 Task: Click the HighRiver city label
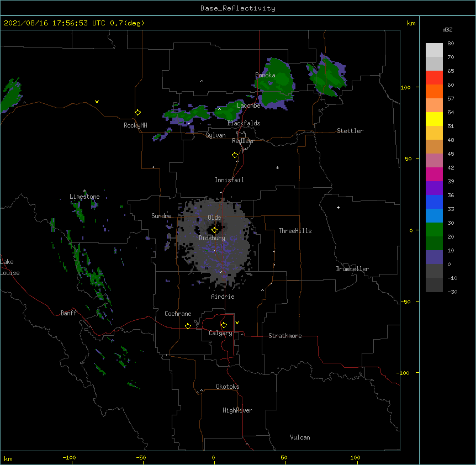tap(237, 410)
